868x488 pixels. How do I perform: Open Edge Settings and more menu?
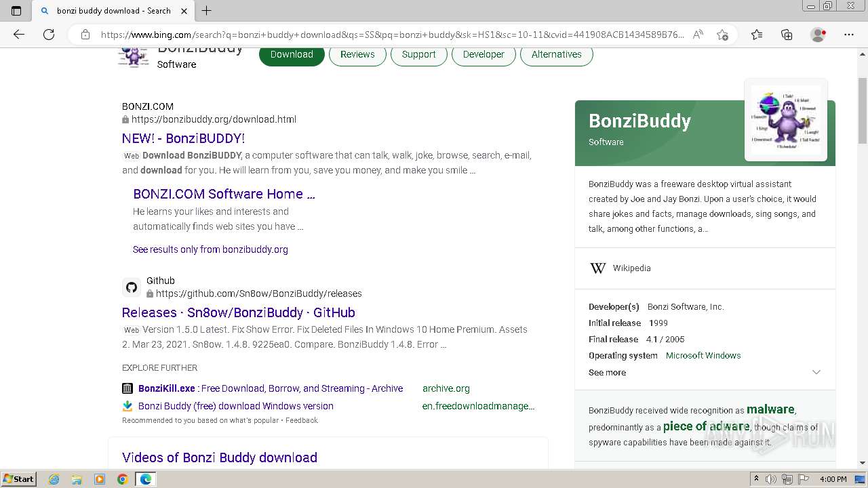(x=849, y=35)
